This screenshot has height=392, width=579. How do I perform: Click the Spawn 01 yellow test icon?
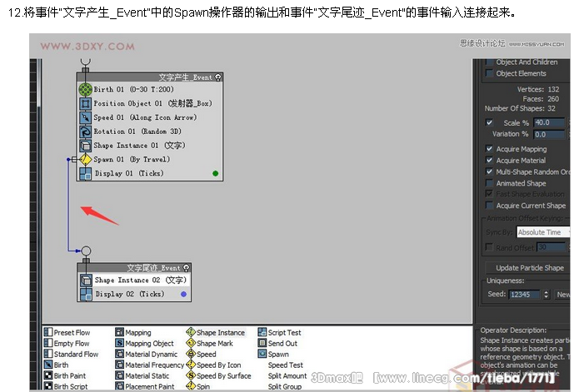pyautogui.click(x=85, y=159)
